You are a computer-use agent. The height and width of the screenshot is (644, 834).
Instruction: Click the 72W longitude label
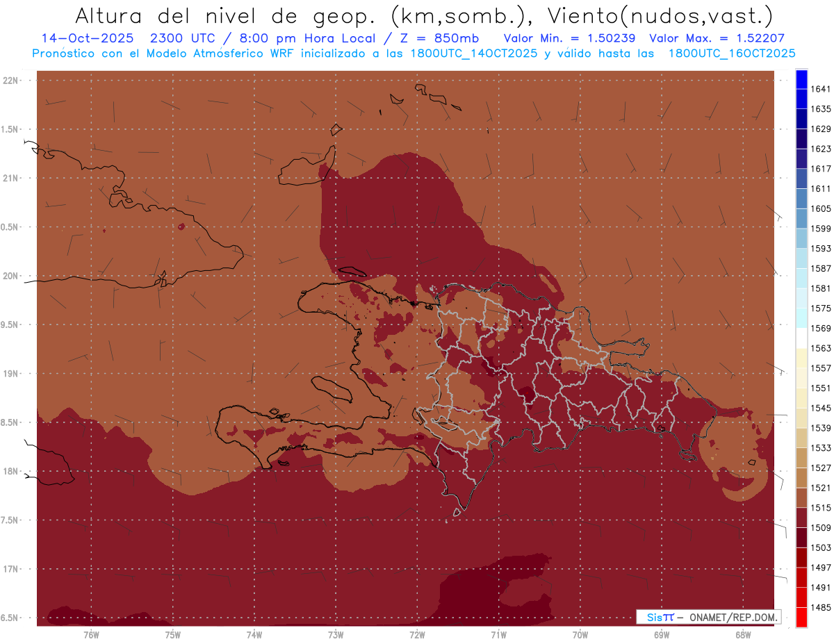click(417, 635)
